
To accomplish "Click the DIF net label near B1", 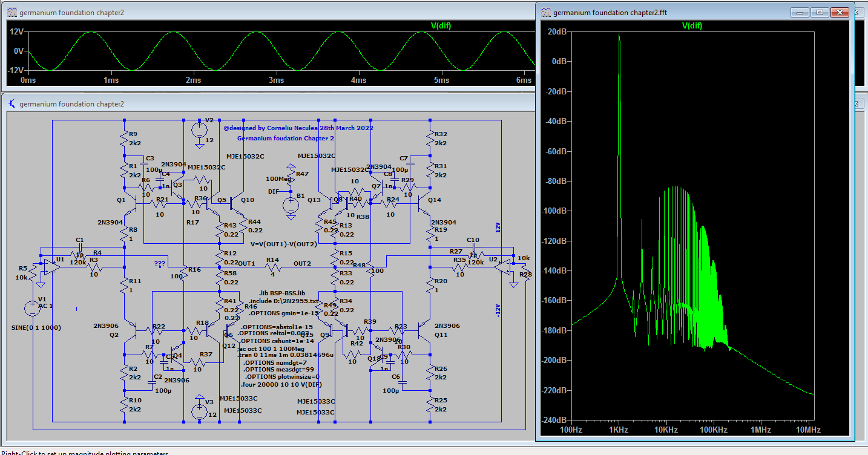I will click(274, 191).
